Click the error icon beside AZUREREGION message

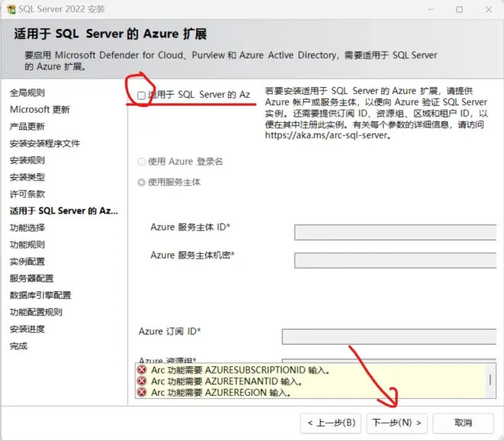142,392
